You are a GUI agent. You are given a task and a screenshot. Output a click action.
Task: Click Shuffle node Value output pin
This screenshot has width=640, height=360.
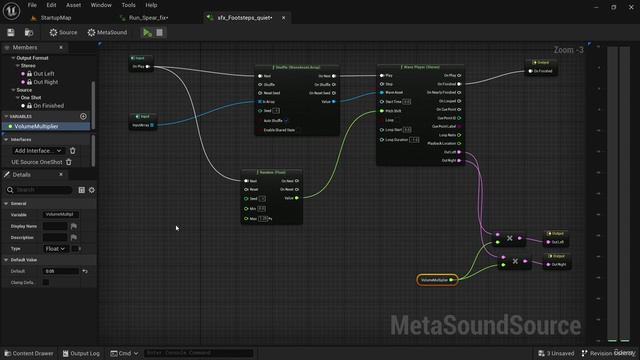point(334,102)
